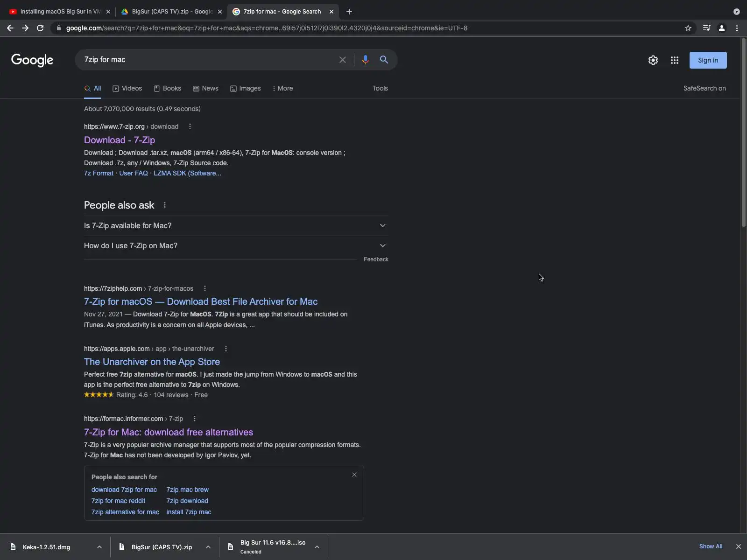
Task: Click the 'LZMA SDK (Software...' sitelink
Action: coord(187,173)
